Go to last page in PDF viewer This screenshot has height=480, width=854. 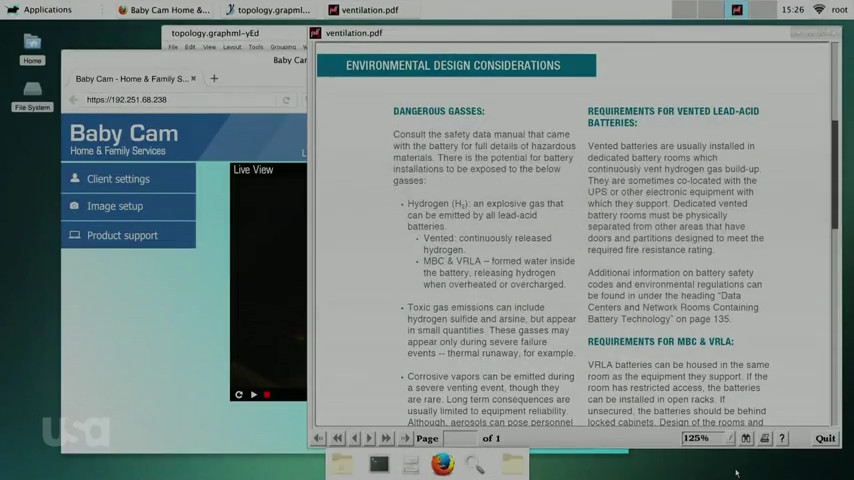pos(405,438)
